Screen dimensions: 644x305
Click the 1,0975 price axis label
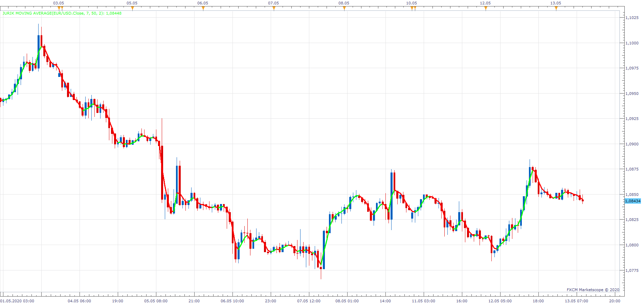[x=632, y=68]
